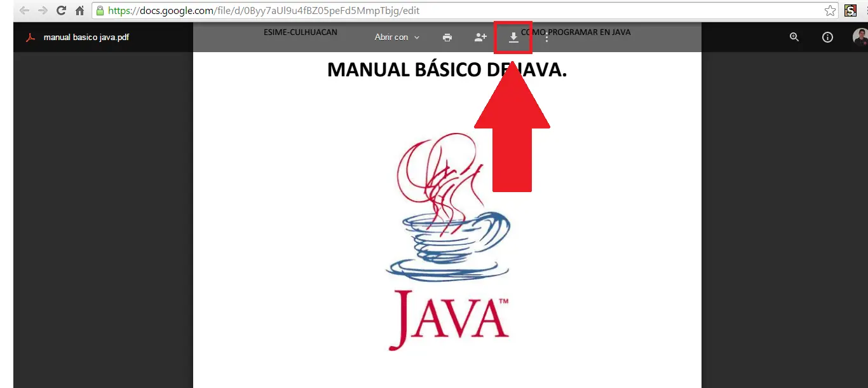Click the zoom magnifier icon
The width and height of the screenshot is (868, 388).
coord(794,38)
